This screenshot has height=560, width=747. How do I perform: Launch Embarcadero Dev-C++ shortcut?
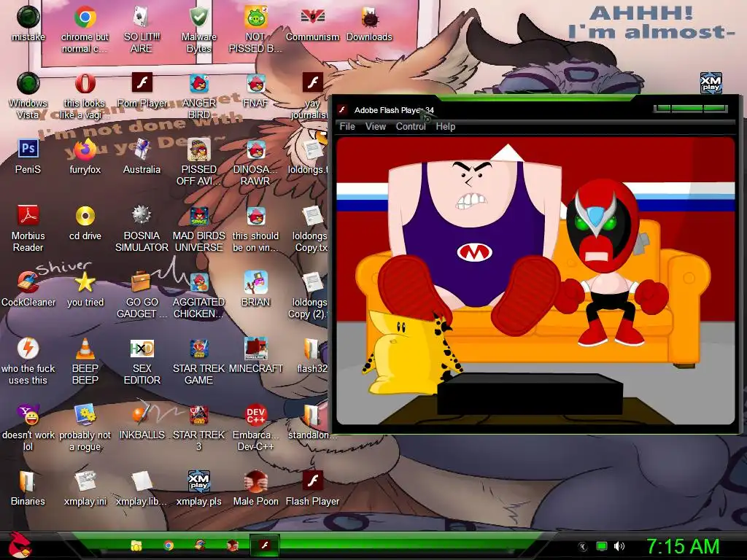255,427
